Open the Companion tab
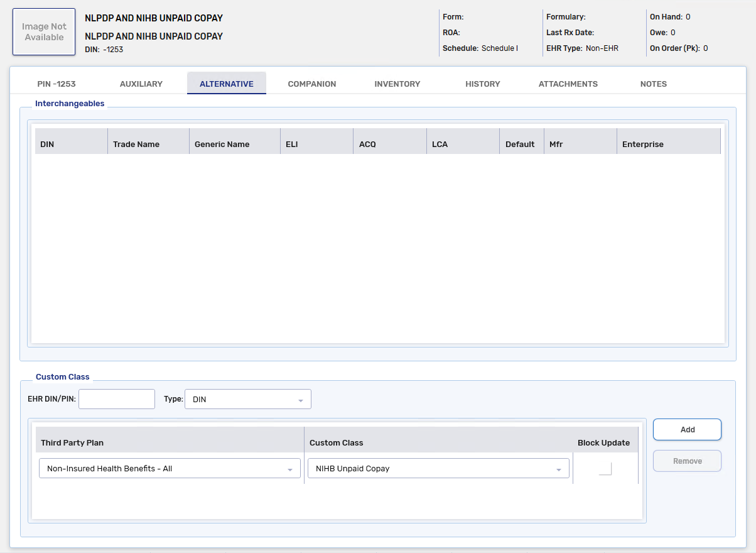 pyautogui.click(x=312, y=84)
